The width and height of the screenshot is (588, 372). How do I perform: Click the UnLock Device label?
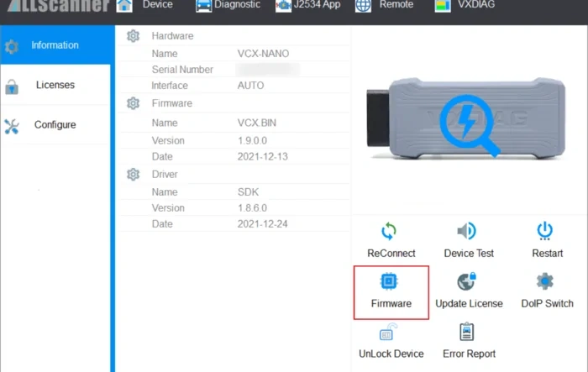coord(391,354)
